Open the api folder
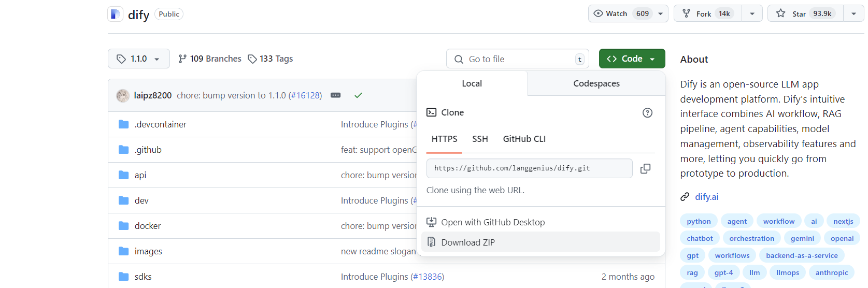The height and width of the screenshot is (288, 868). click(140, 175)
